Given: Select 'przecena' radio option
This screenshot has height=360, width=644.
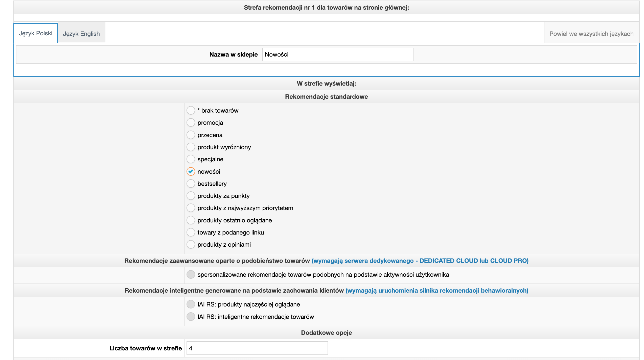Looking at the screenshot, I should 191,135.
